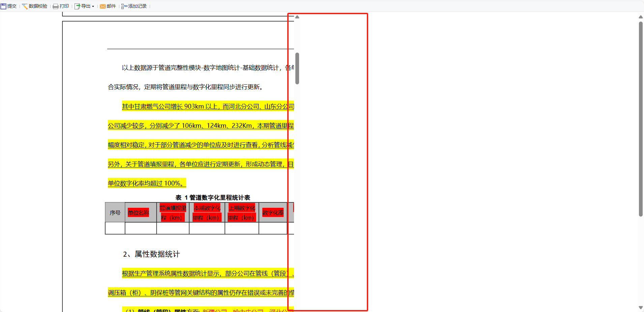This screenshot has width=644, height=312.
Task: Click the highlighted line 其中甘肃燃气公司增长 903km
Action: click(208, 107)
